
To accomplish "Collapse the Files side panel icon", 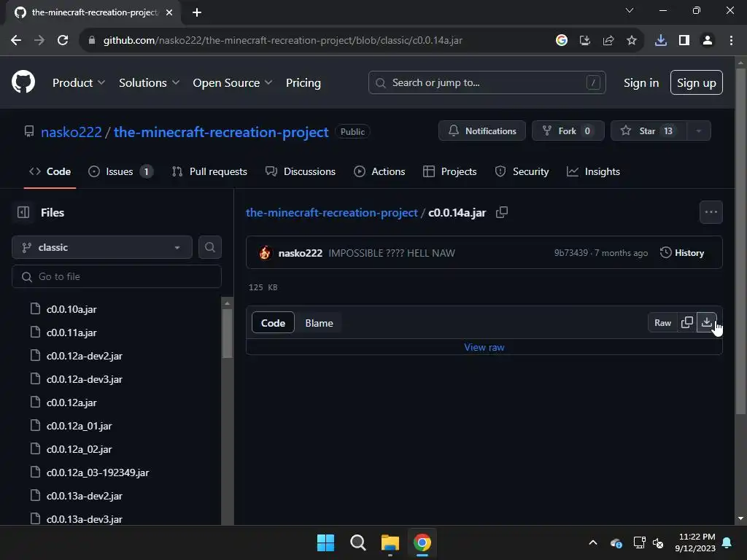I will click(23, 212).
